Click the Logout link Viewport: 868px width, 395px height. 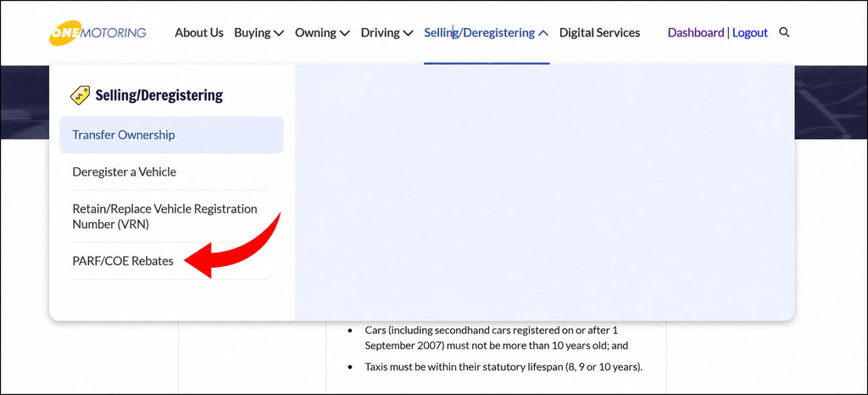pyautogui.click(x=749, y=33)
